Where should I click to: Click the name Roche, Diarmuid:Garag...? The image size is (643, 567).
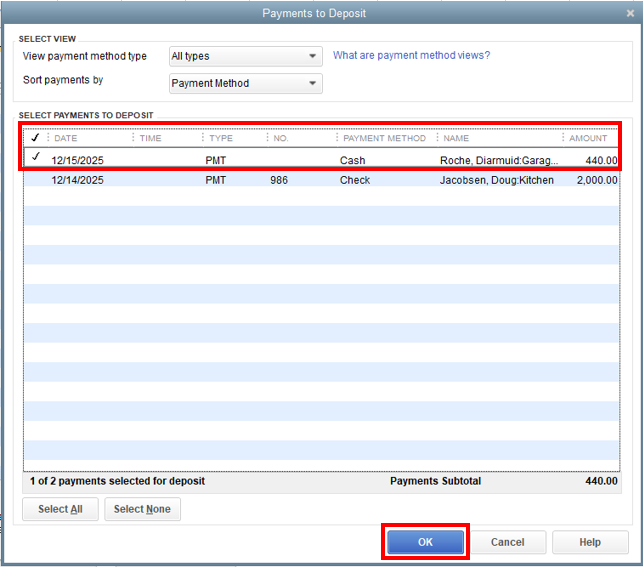coord(499,160)
